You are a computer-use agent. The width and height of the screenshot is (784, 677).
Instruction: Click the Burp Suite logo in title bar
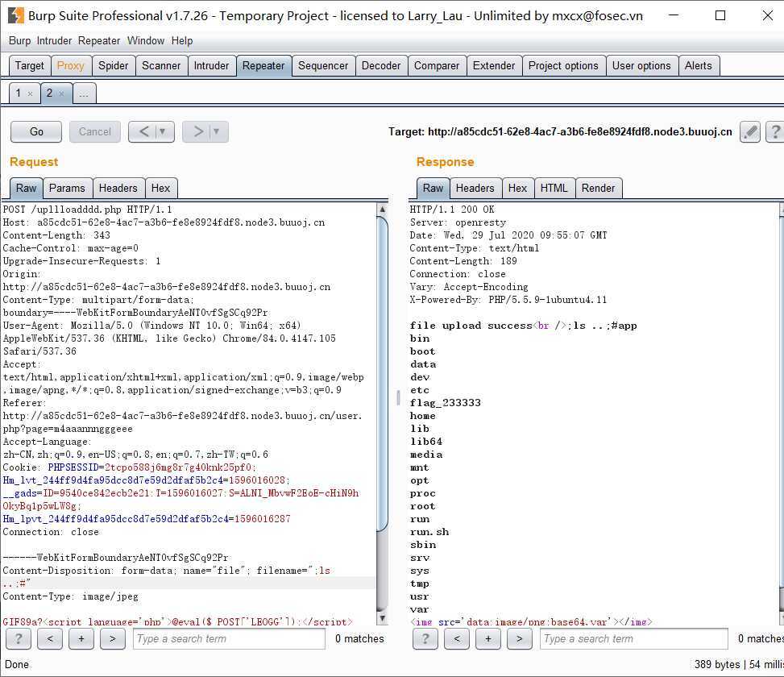(x=16, y=15)
